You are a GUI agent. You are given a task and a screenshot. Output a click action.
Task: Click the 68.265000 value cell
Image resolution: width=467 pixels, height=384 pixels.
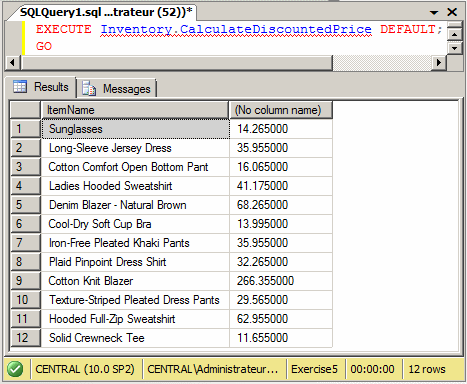[281, 205]
